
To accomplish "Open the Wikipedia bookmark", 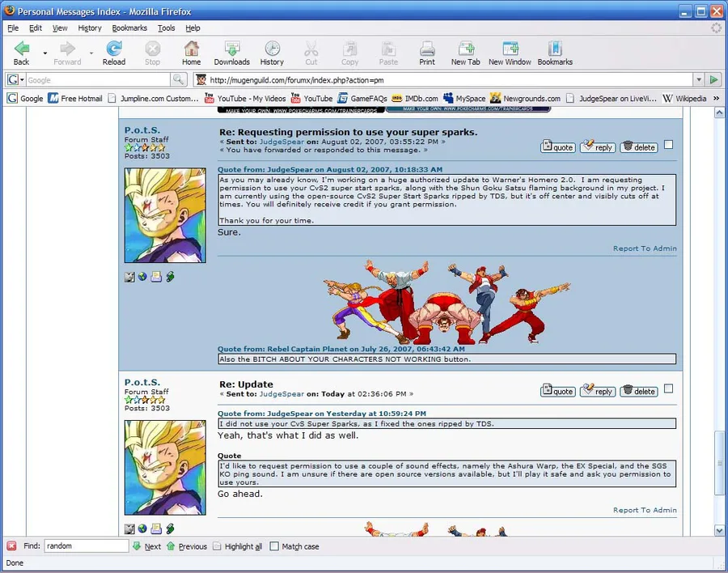I will [684, 99].
